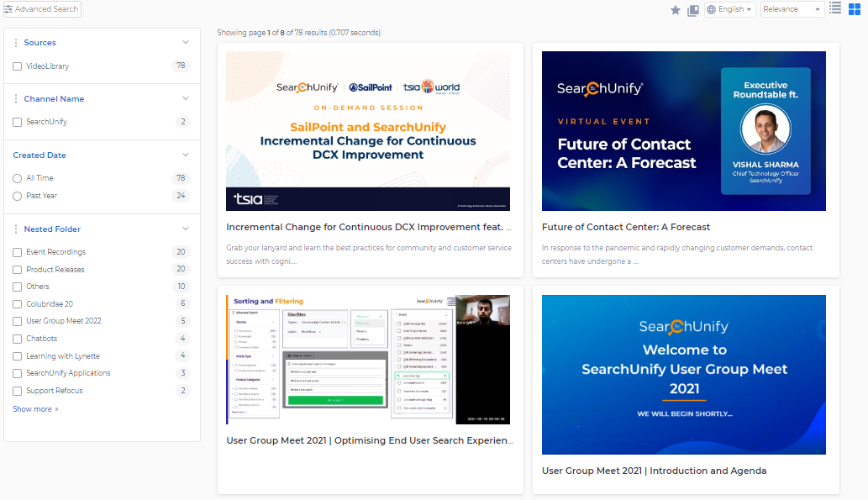Open the English language dropdown
Screen dimensions: 868x500
tap(729, 9)
